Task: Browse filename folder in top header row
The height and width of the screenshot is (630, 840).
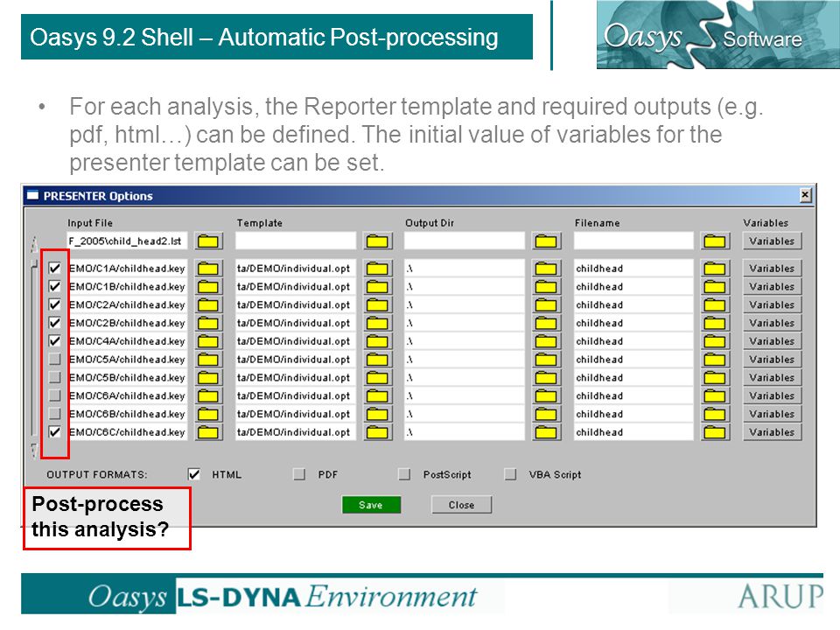Action: click(715, 241)
